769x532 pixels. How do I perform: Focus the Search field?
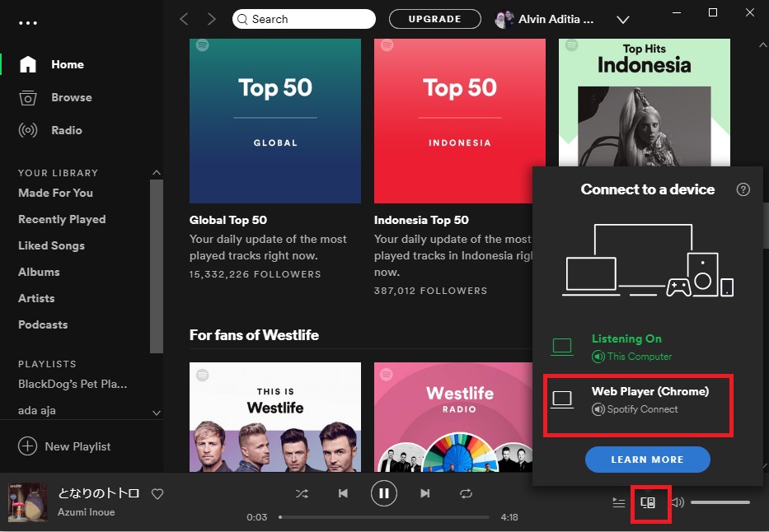304,19
